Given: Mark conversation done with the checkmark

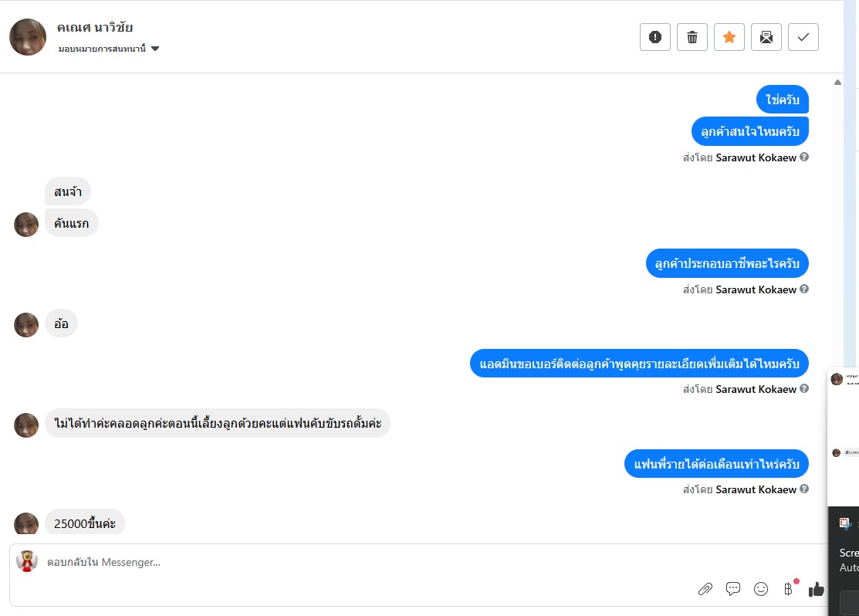Looking at the screenshot, I should pyautogui.click(x=803, y=37).
